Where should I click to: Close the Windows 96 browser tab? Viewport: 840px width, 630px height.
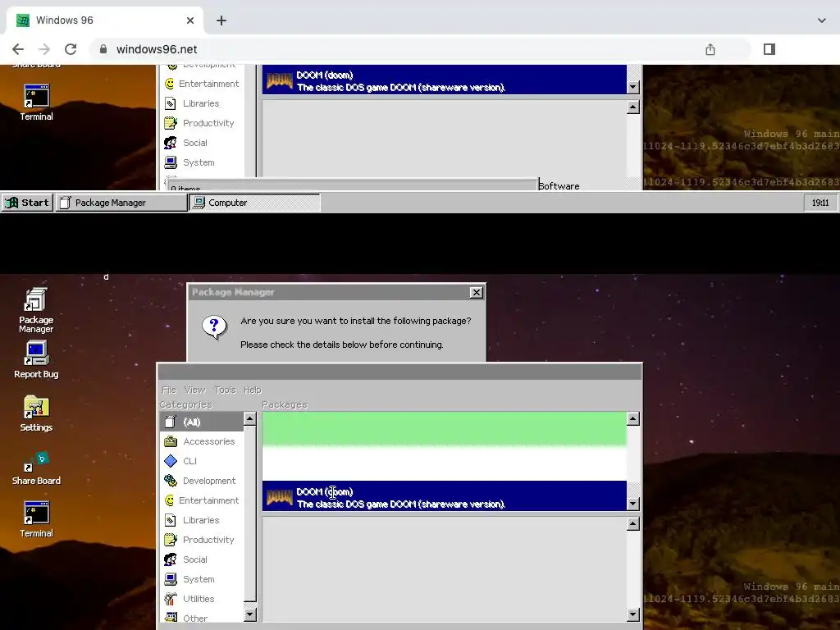(x=190, y=21)
